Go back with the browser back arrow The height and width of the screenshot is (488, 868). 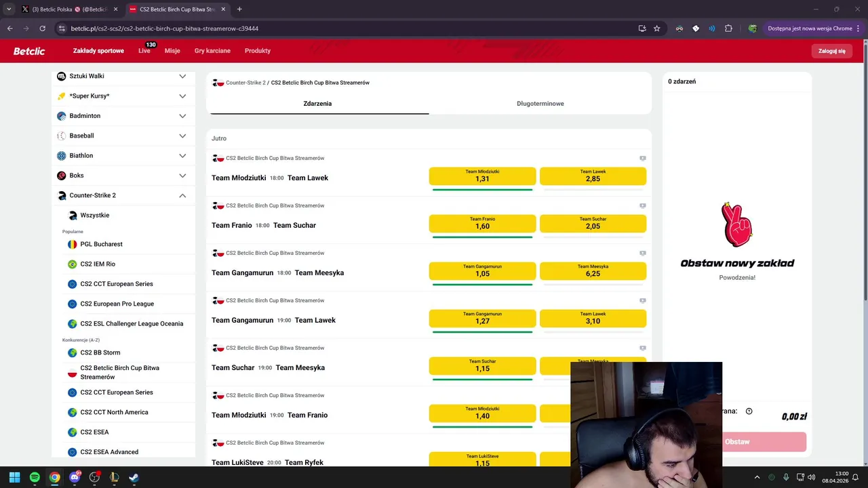click(9, 28)
